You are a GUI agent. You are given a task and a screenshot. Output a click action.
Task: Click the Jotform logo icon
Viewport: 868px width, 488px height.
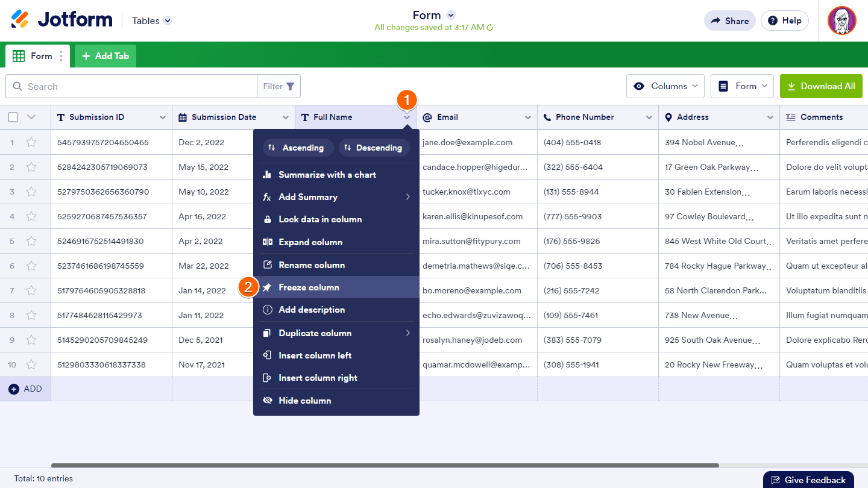[x=20, y=20]
